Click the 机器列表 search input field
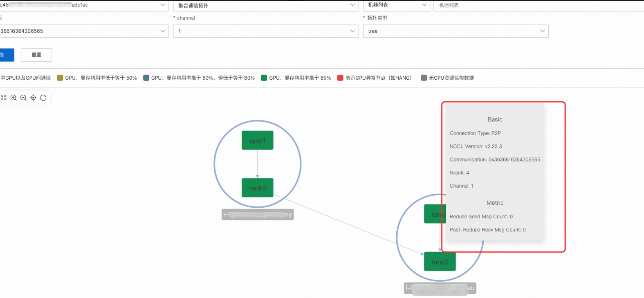The height and width of the screenshot is (298, 644). point(539,5)
